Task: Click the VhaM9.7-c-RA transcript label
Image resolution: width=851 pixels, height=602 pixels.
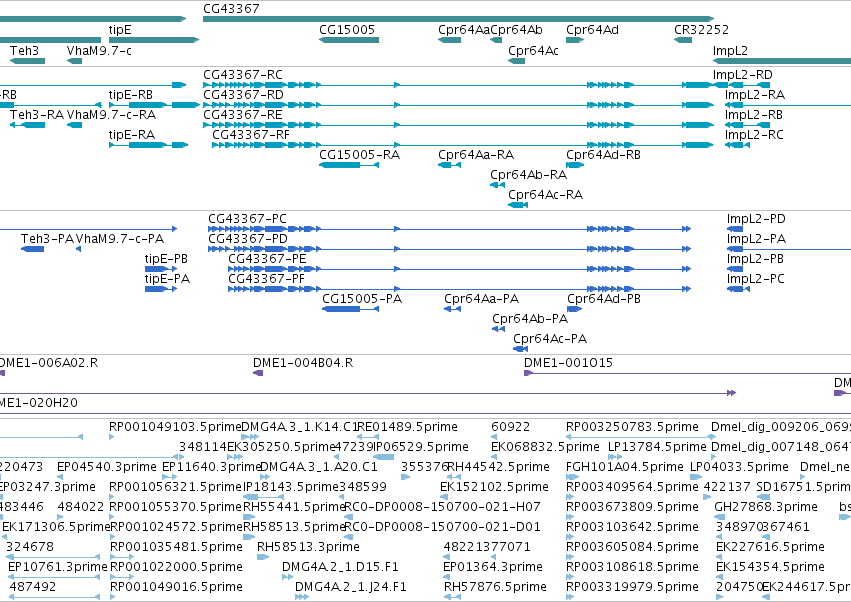Action: point(111,115)
